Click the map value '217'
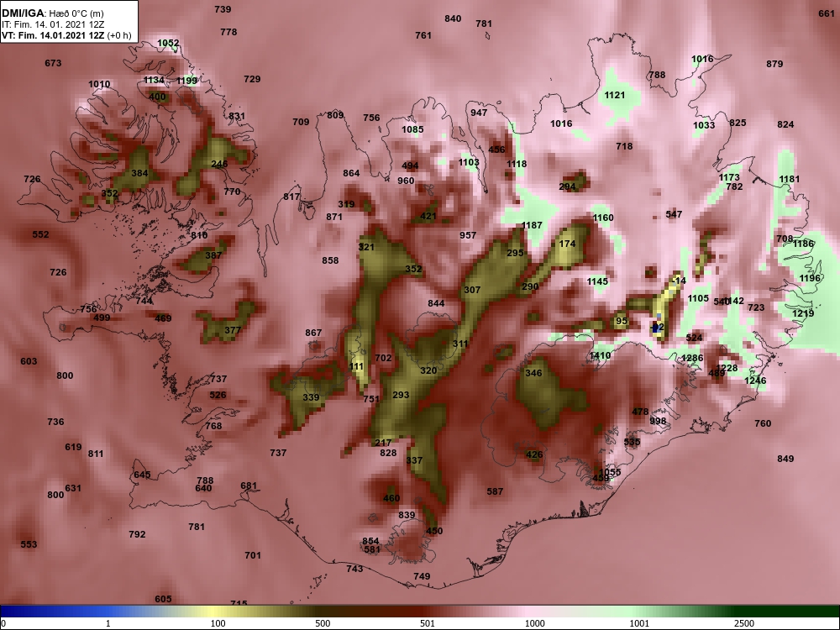Image resolution: width=840 pixels, height=630 pixels. pyautogui.click(x=383, y=443)
